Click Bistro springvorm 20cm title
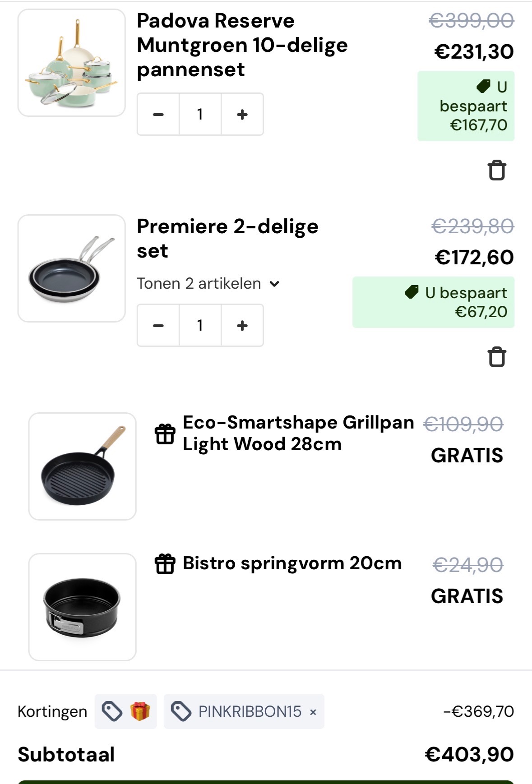 [292, 563]
